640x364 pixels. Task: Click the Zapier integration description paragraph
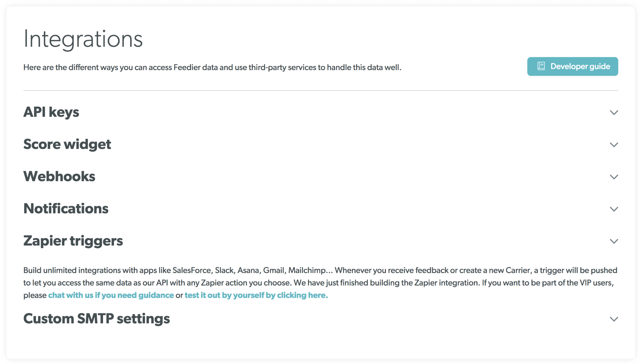(320, 283)
